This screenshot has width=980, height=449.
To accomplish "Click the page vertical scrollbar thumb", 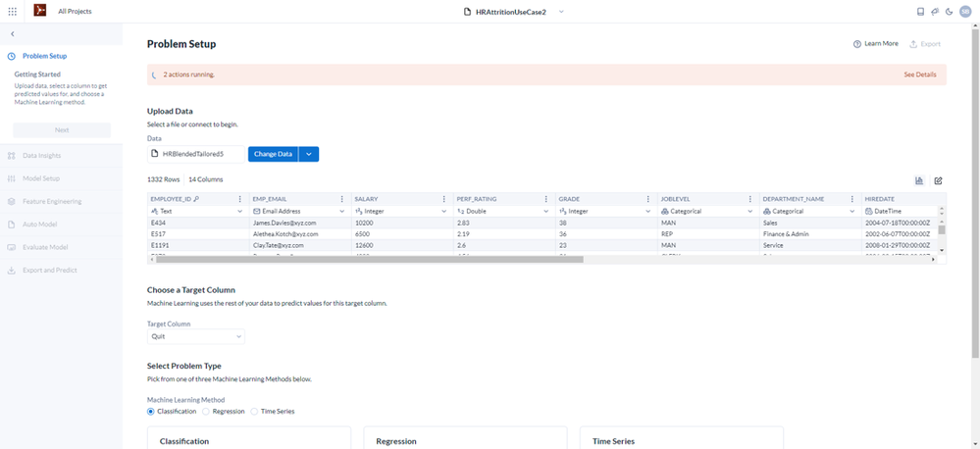I will pyautogui.click(x=976, y=192).
